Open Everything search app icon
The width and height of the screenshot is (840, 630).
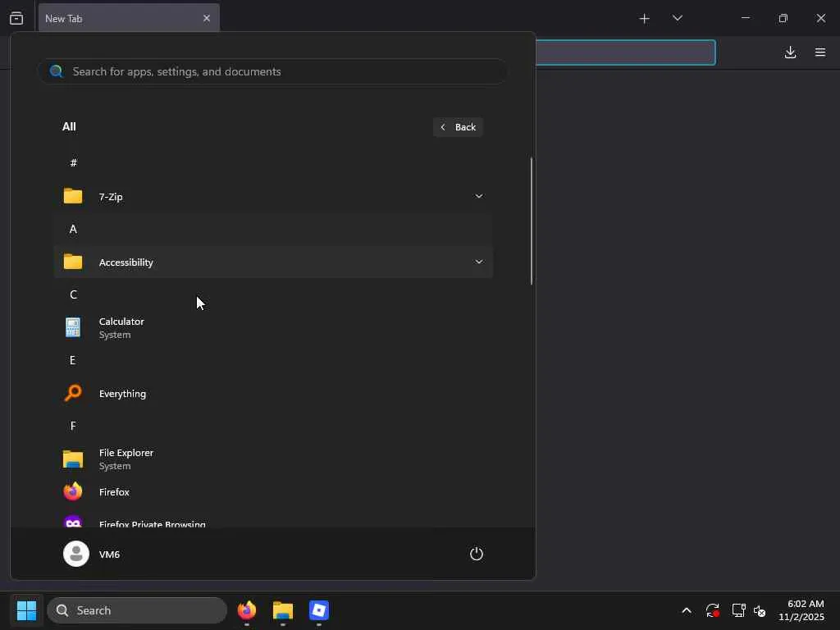[x=73, y=393]
